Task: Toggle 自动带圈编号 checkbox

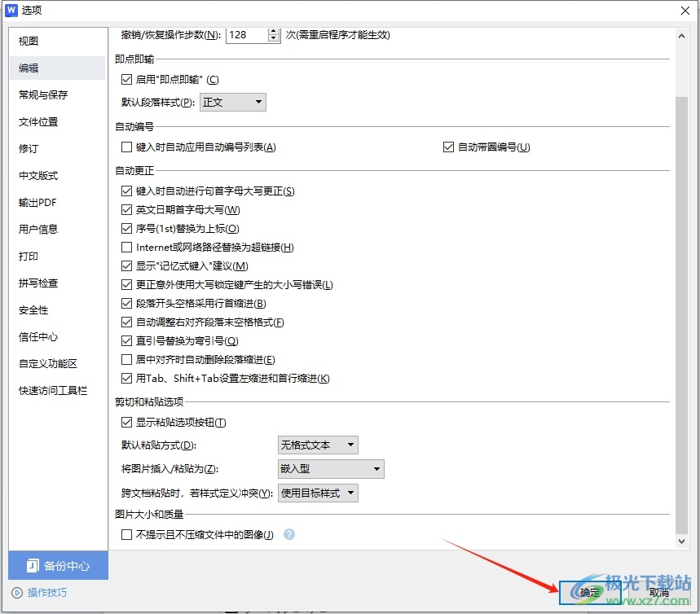Action: 448,147
